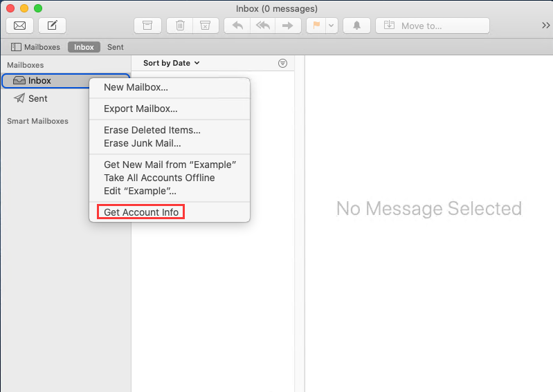Compose a new message

tap(52, 26)
